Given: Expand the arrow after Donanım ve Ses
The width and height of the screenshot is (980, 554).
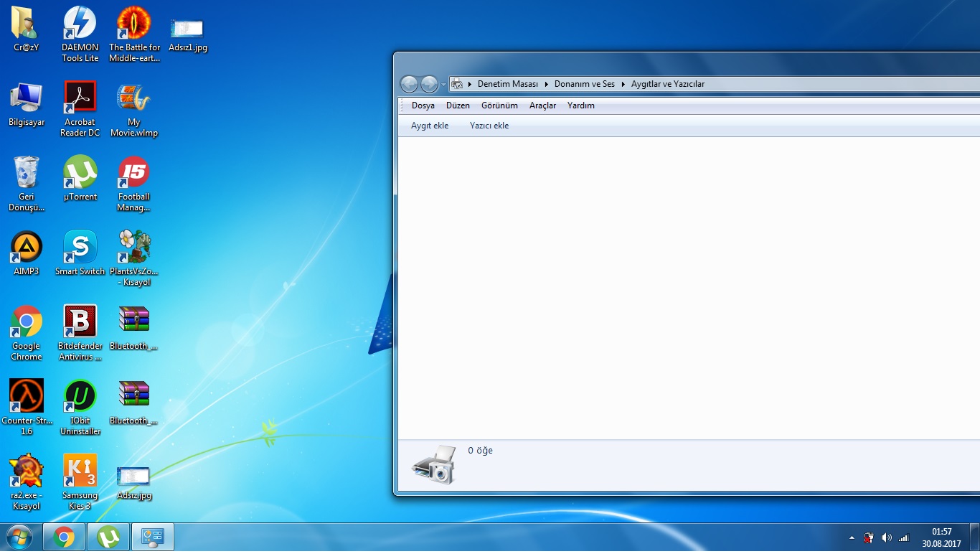Looking at the screenshot, I should click(623, 84).
